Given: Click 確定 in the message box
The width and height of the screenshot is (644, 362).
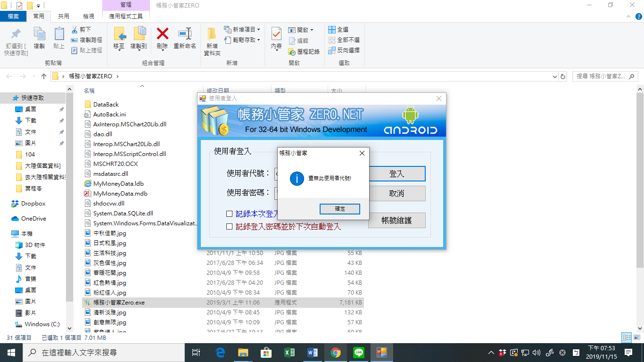Looking at the screenshot, I should (x=340, y=209).
